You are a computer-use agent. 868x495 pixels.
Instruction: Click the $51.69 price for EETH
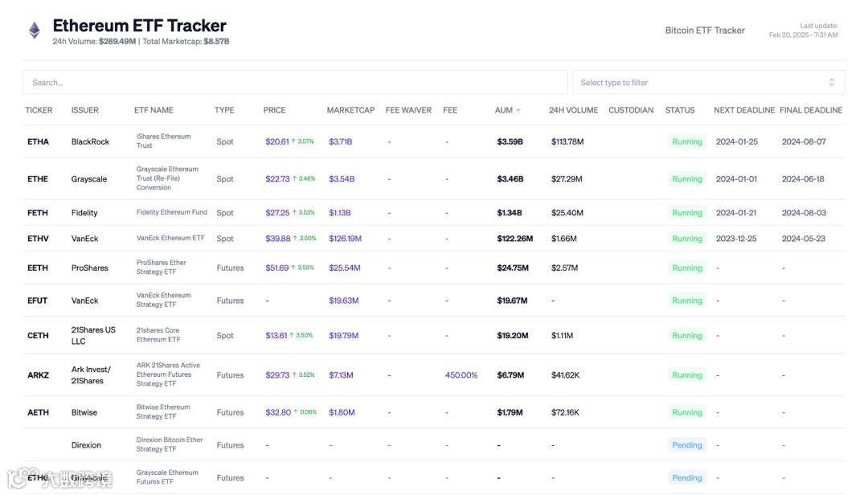[276, 268]
